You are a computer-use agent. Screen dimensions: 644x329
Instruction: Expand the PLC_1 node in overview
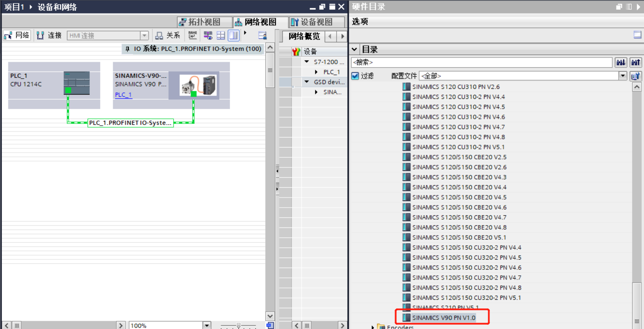[316, 72]
